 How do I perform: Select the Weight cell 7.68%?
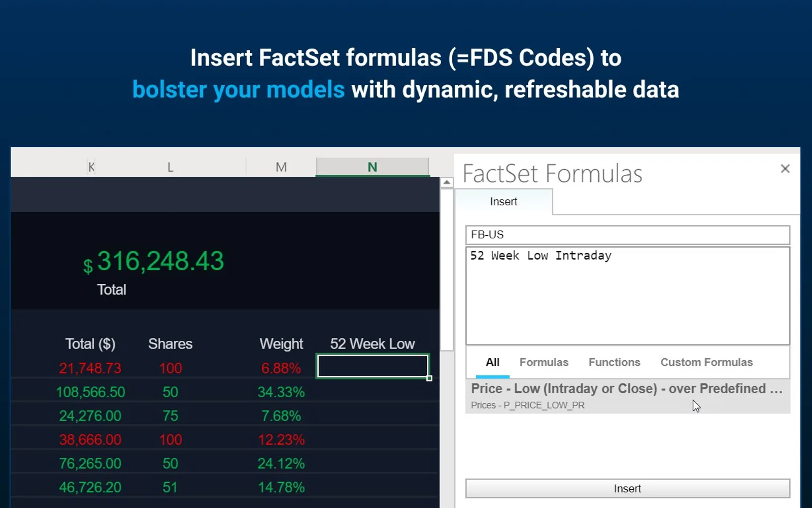coord(281,416)
